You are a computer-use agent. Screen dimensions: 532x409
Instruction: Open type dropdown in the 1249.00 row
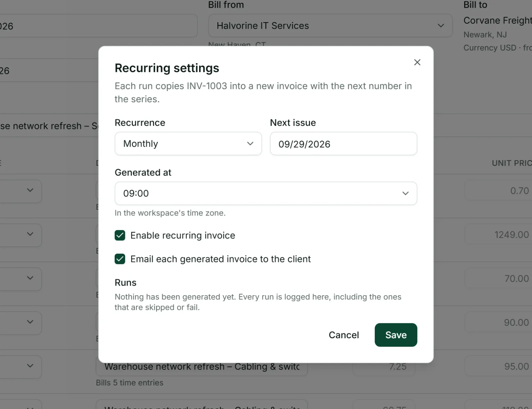[x=21, y=235]
